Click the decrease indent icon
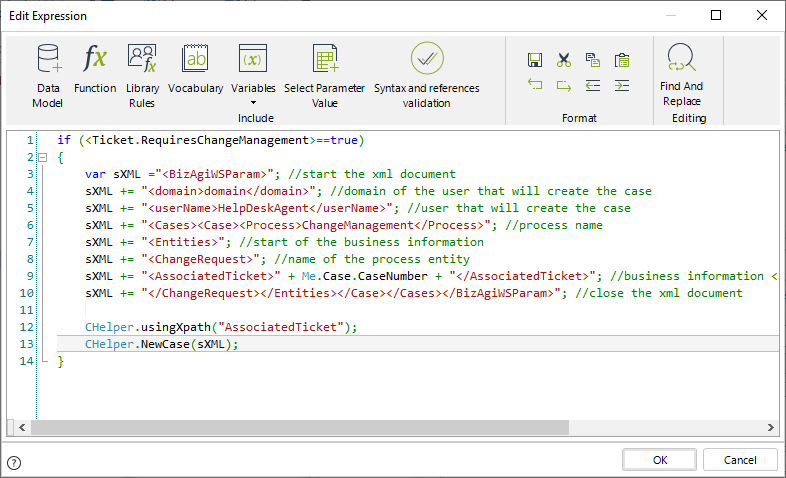 [x=593, y=85]
